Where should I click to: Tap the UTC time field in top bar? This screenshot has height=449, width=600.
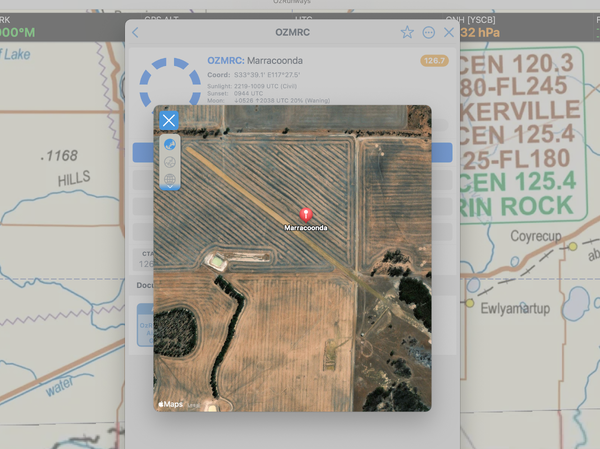click(x=304, y=19)
